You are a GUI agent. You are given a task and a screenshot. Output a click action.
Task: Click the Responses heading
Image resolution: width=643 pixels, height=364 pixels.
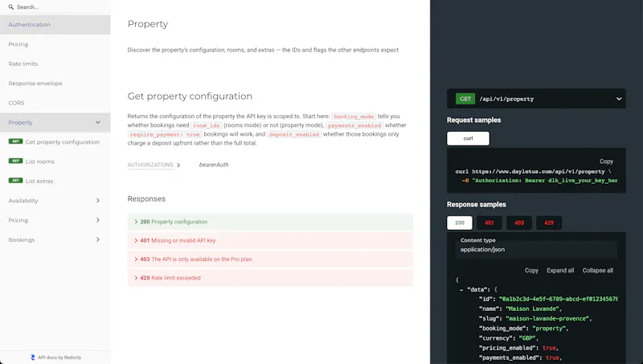click(146, 198)
